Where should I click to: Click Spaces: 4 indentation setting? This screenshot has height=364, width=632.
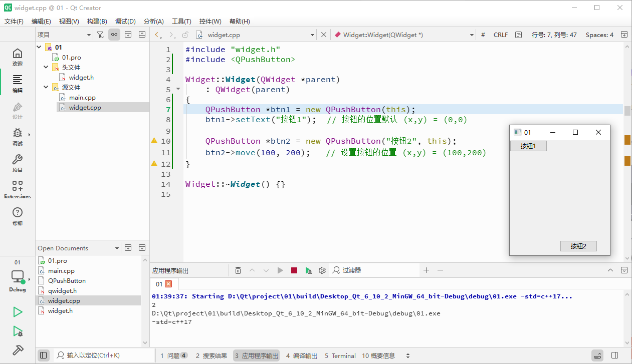tap(599, 35)
